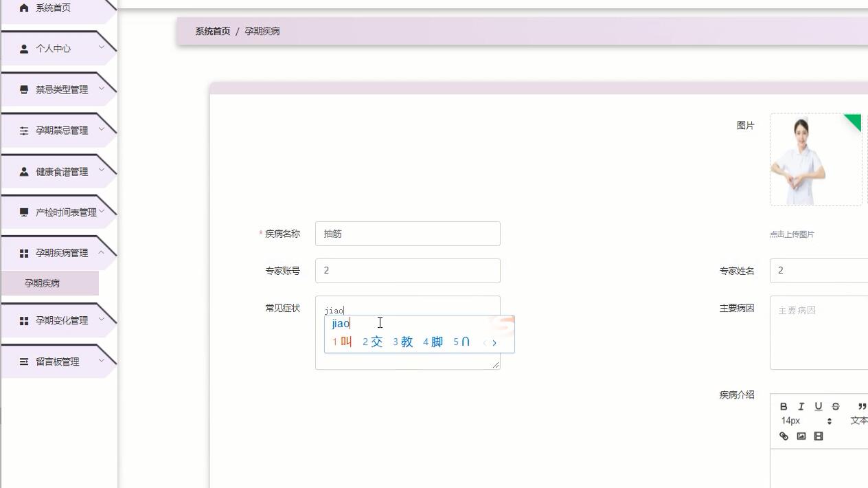Open the 健康食谱管理 sidebar menu
The height and width of the screenshot is (488, 868).
pos(58,171)
